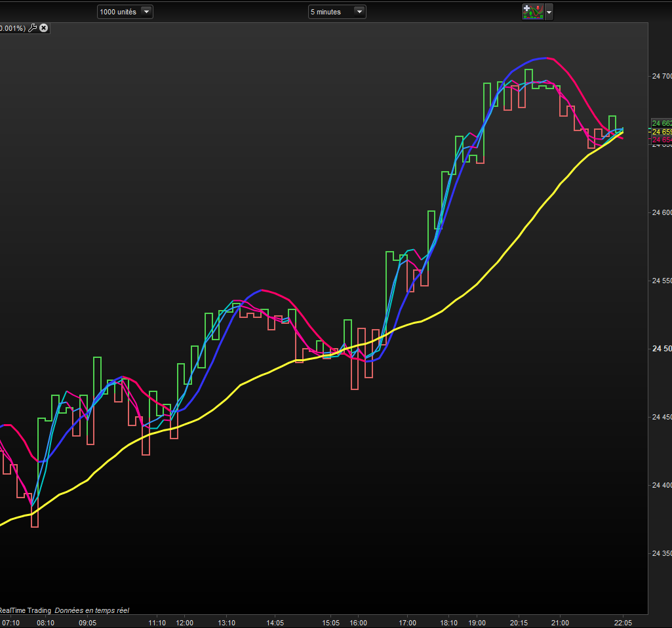Click the 24 600 level on the price axis
Viewport: 672px width, 628px height.
click(x=662, y=212)
